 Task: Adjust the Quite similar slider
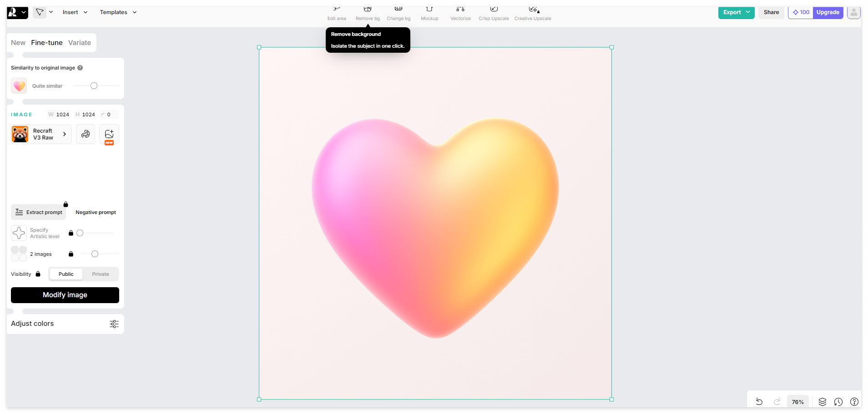94,86
